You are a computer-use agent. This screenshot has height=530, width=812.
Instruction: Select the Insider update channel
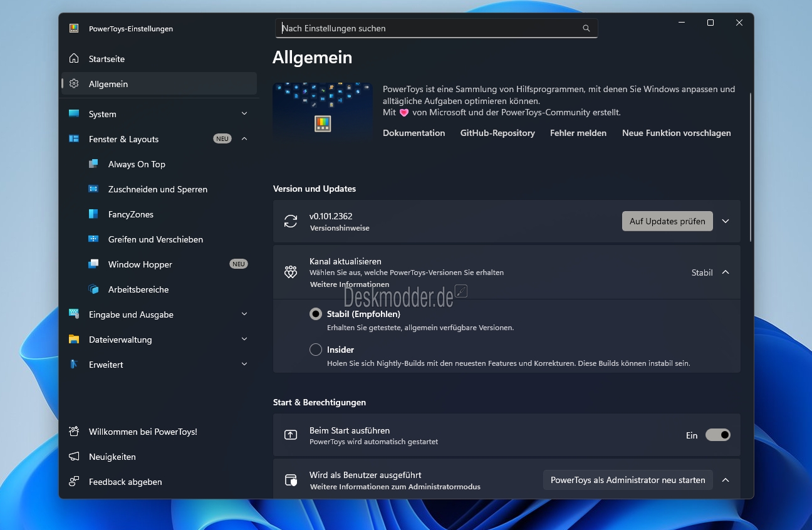(x=316, y=350)
